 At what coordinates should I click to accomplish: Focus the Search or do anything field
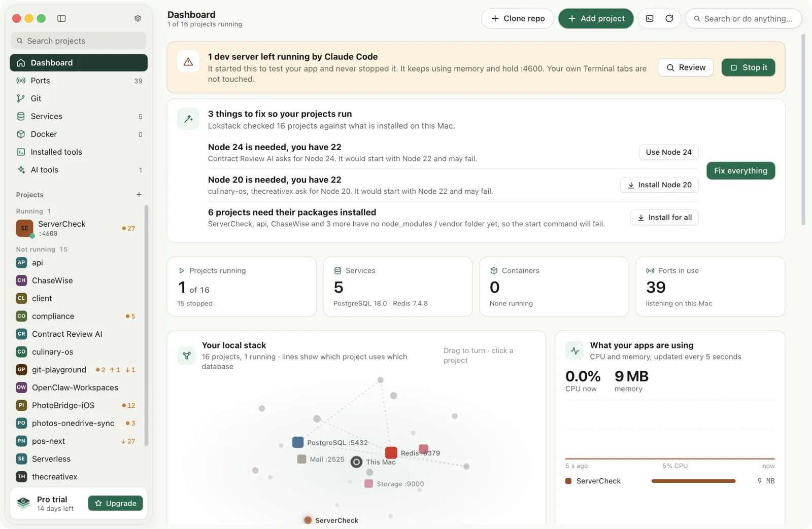pyautogui.click(x=743, y=19)
